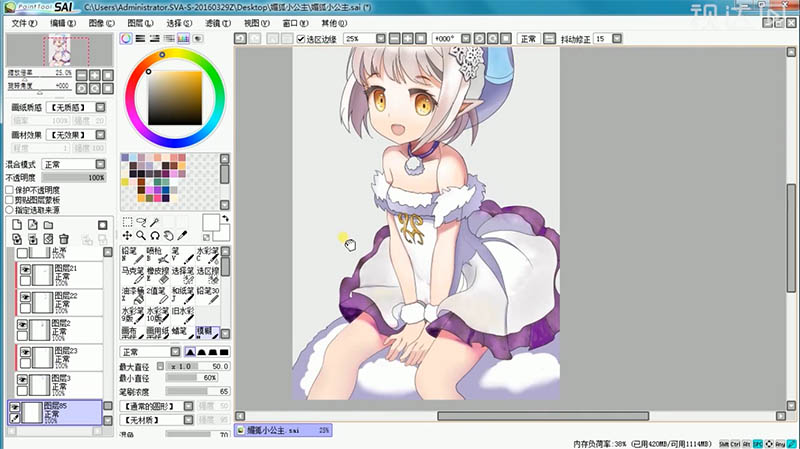
Task: Show the RGB slider panel icon
Action: pyautogui.click(x=140, y=38)
